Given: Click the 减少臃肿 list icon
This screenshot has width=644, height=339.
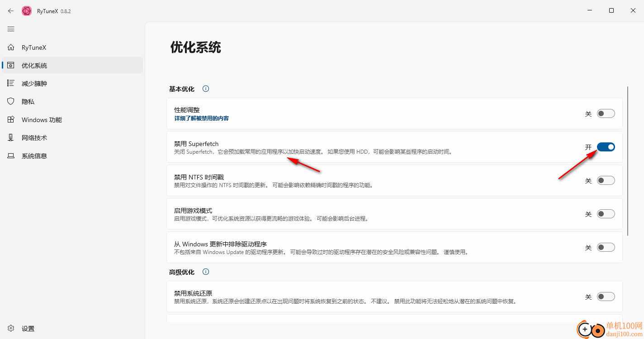Looking at the screenshot, I should 11,84.
